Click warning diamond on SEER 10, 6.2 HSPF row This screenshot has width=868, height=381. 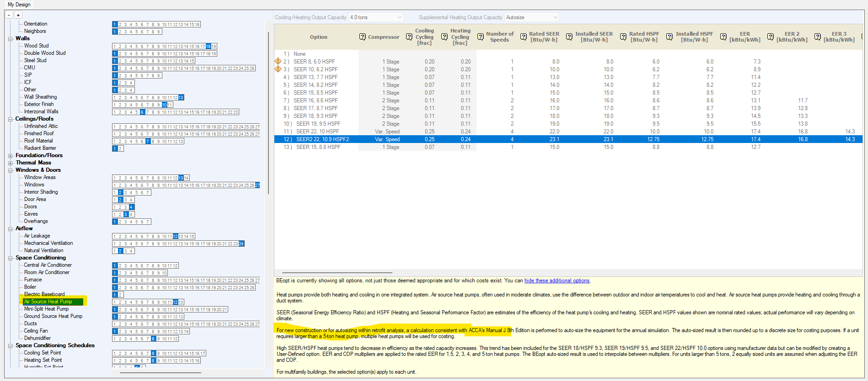(278, 69)
